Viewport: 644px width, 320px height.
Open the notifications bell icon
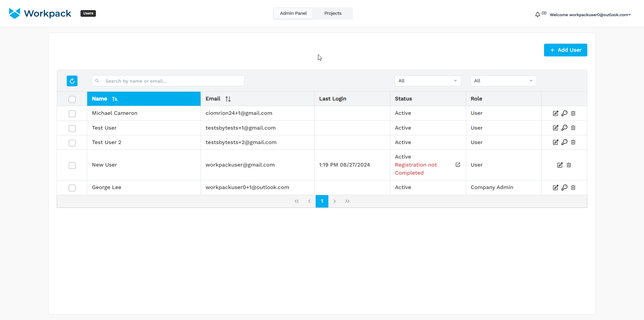(537, 14)
